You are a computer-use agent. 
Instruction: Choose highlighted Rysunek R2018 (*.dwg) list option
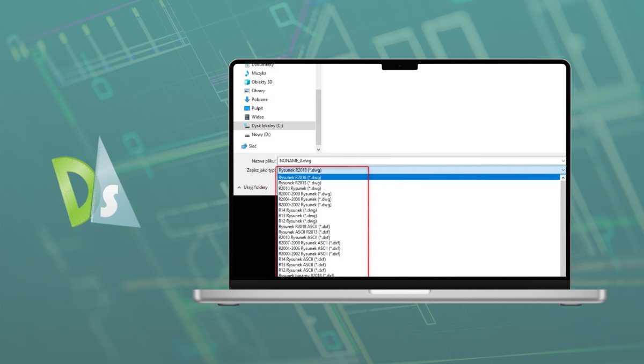pos(419,177)
